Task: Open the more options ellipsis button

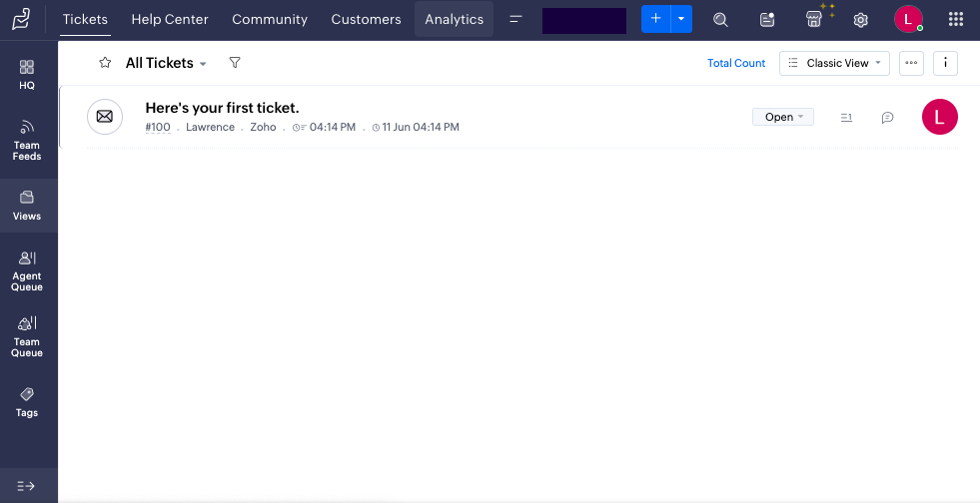Action: point(911,63)
